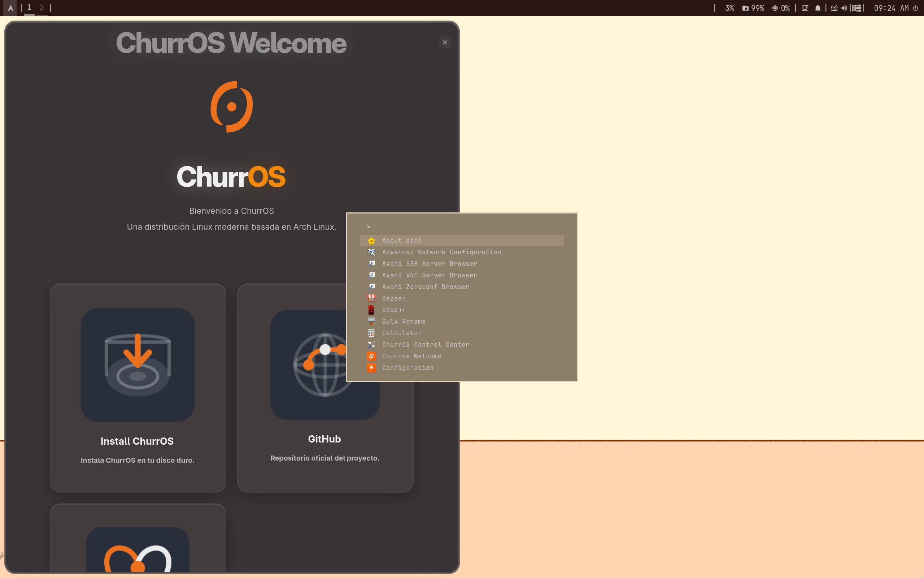Click the Calculator icon in the launcher
This screenshot has width=924, height=578.
point(371,333)
